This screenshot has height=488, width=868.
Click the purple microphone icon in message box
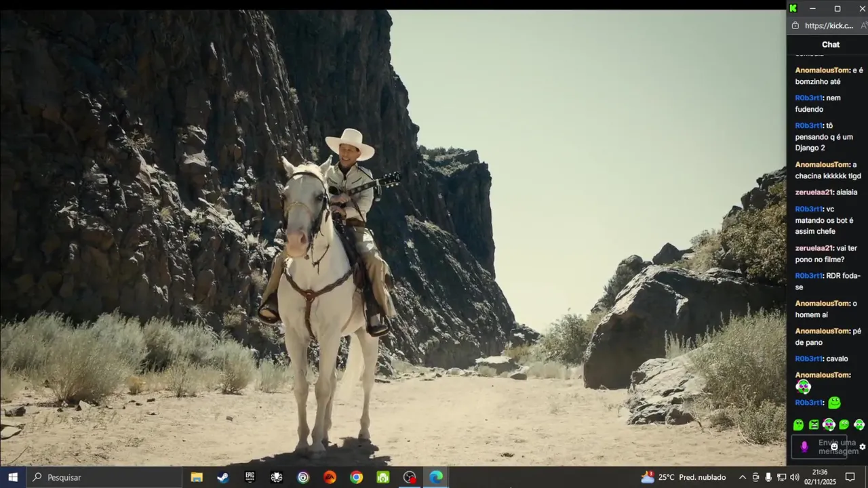[804, 447]
